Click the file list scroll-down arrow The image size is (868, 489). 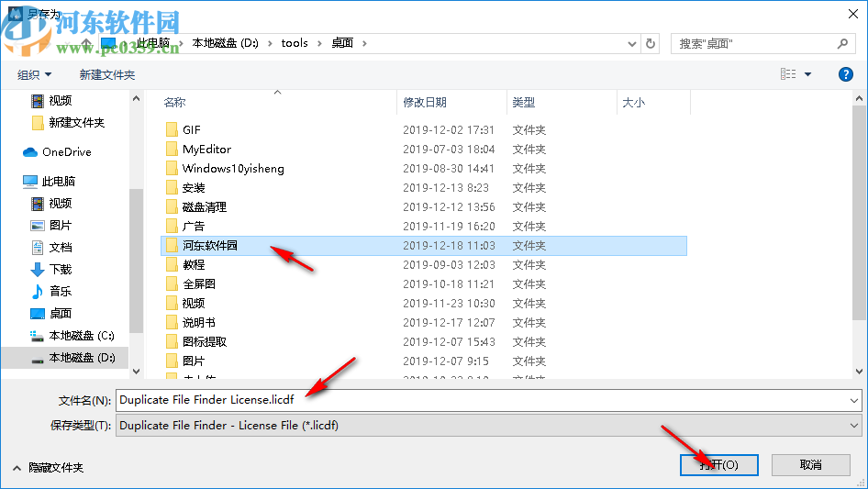pyautogui.click(x=859, y=372)
